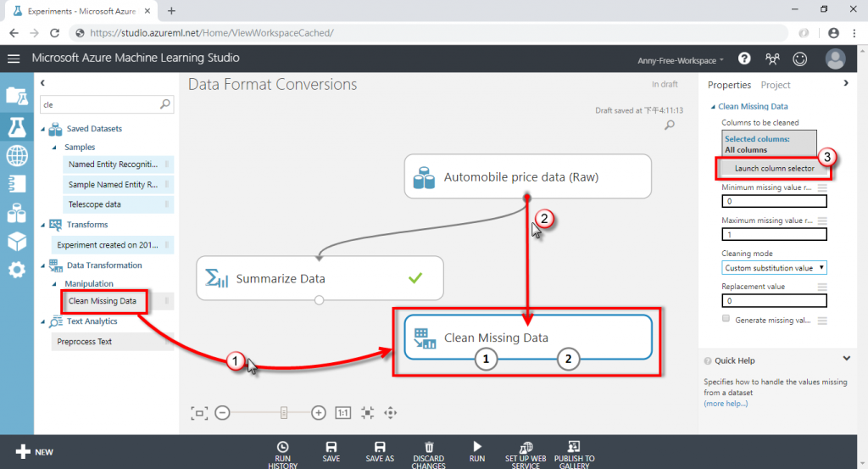868x469 pixels.
Task: Collapse the Quick Help section chevron
Action: point(847,359)
